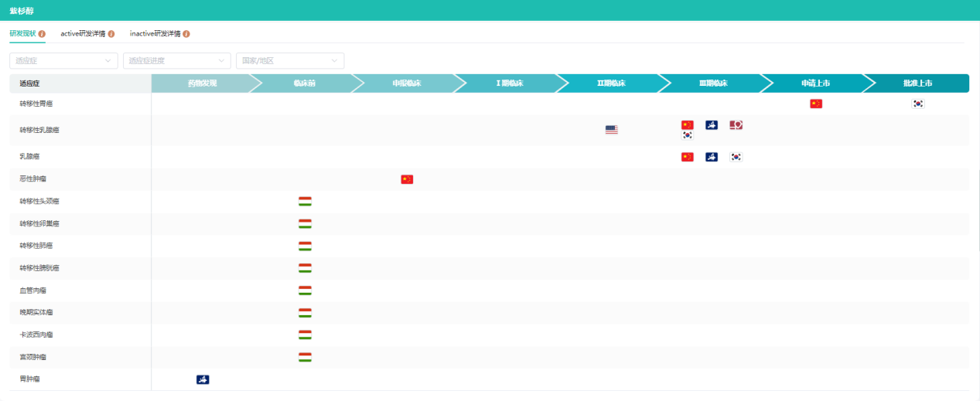Select 胃肿瘤 indication label
The width and height of the screenshot is (980, 401).
(30, 379)
